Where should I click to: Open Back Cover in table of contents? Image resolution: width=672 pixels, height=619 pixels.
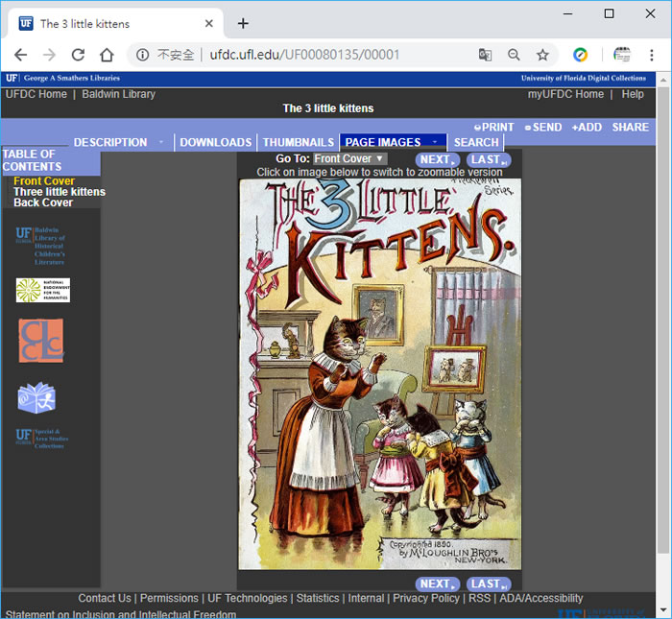pos(43,202)
